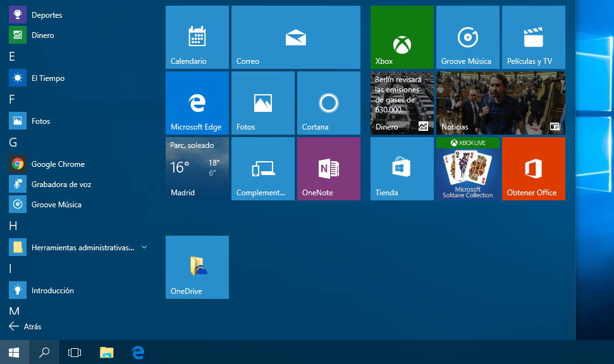614x364 pixels.
Task: Open Películas y TV tile
Action: [x=533, y=37]
